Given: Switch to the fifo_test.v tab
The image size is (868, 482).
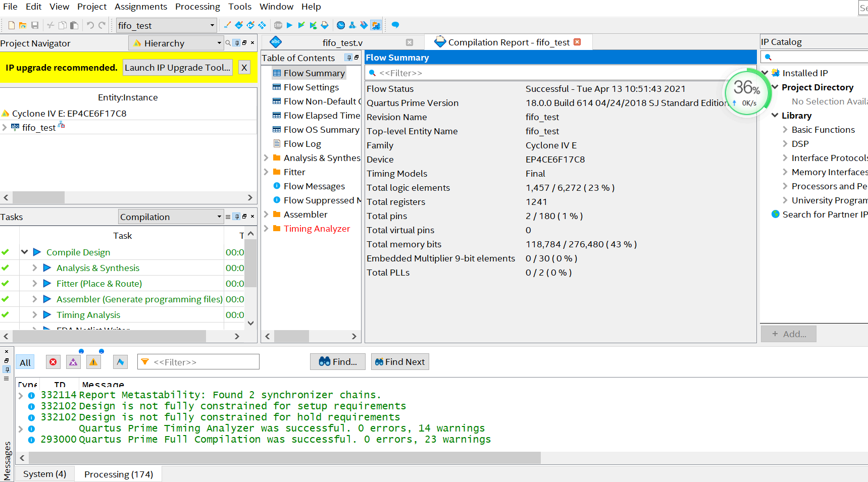Looking at the screenshot, I should (342, 42).
